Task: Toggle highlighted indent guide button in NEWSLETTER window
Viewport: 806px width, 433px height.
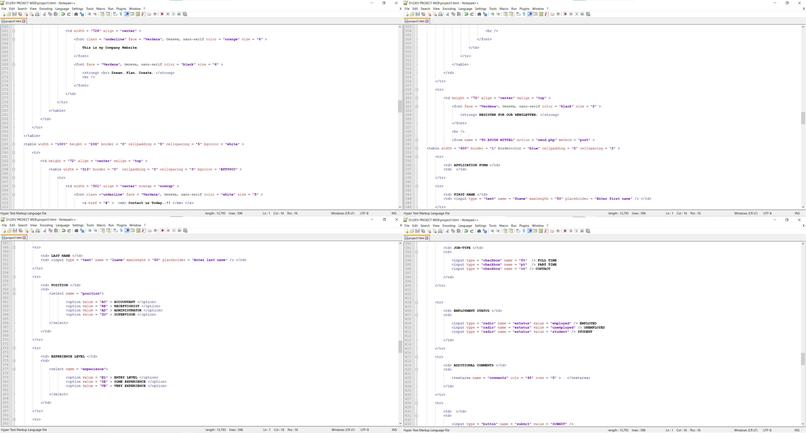Action: [x=529, y=14]
